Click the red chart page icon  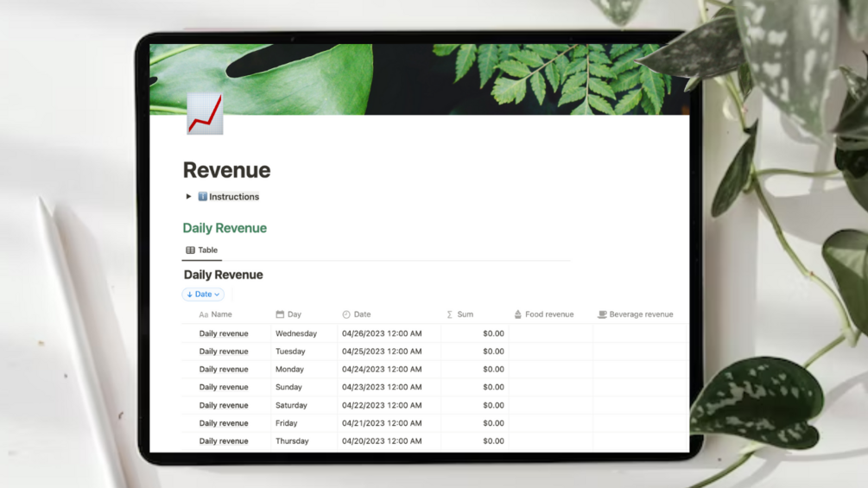[205, 114]
